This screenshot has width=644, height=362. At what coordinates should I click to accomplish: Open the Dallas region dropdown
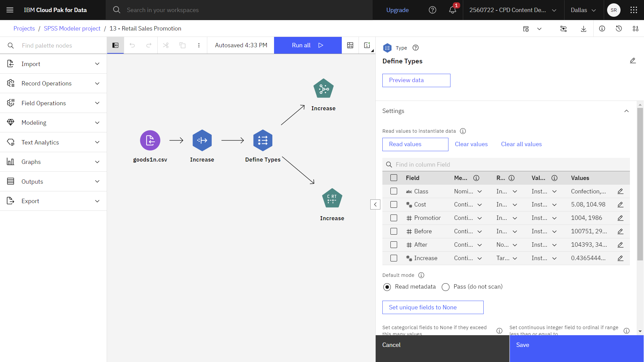point(583,10)
